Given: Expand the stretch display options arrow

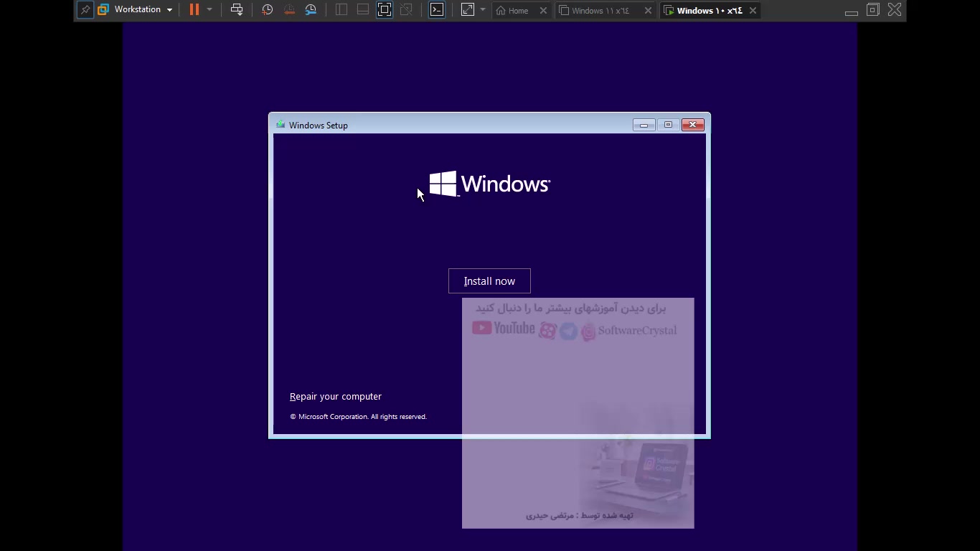Looking at the screenshot, I should coord(483,10).
